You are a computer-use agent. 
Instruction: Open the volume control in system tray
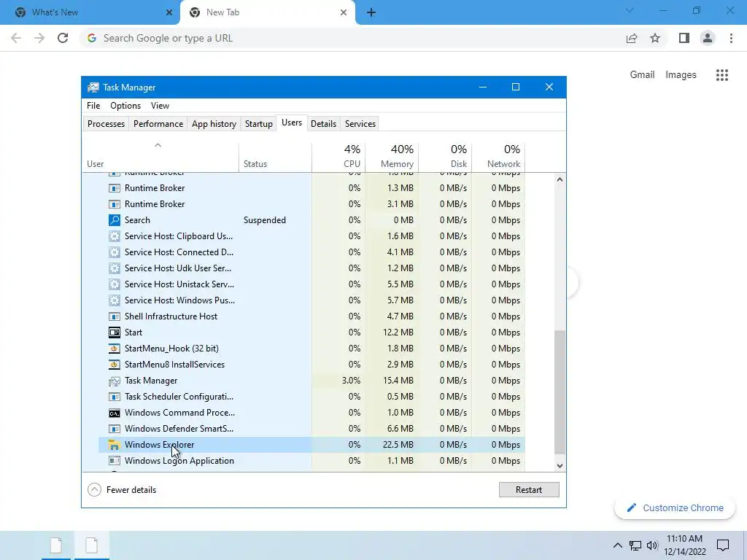tap(652, 545)
